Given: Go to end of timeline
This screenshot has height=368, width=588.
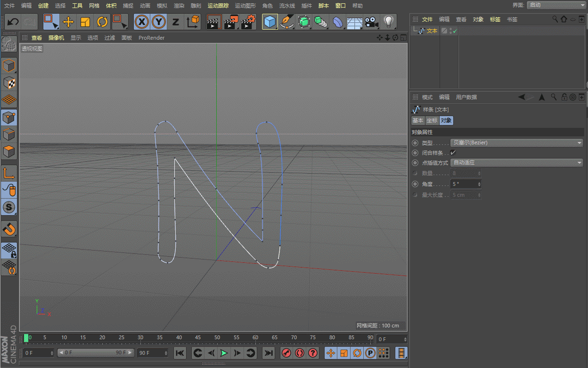Looking at the screenshot, I should click(x=268, y=353).
